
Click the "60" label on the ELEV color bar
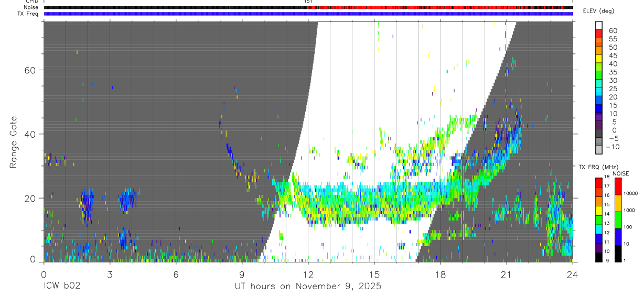pos(613,31)
